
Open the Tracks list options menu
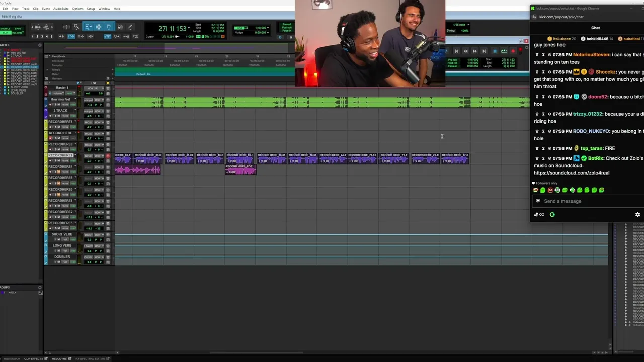(x=40, y=45)
